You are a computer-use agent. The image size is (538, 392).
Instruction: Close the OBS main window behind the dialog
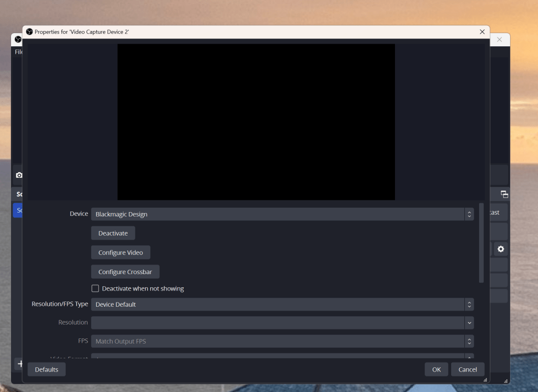pos(499,39)
